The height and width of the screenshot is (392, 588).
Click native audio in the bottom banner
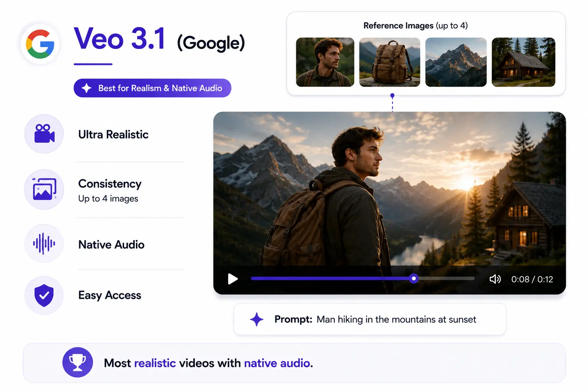[277, 363]
